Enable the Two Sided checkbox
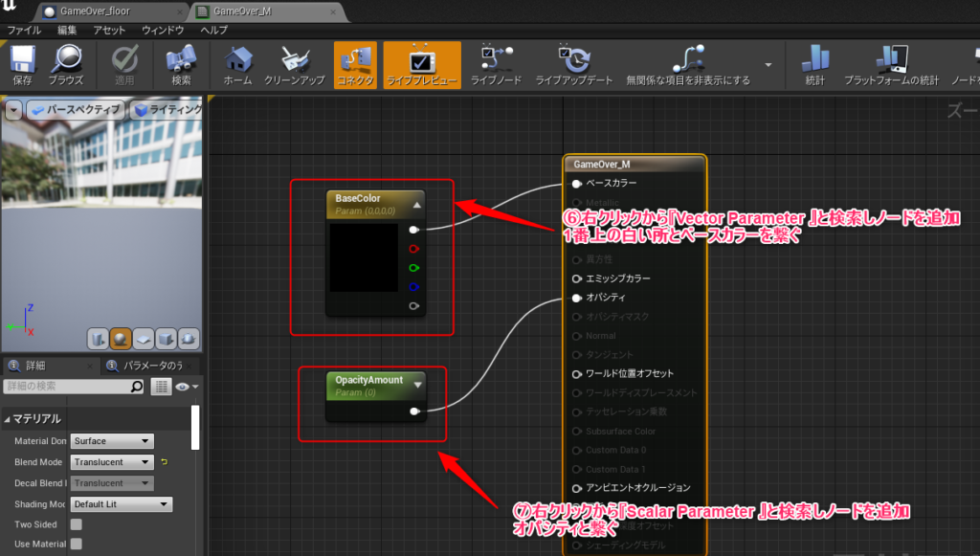980x556 pixels. tap(77, 524)
